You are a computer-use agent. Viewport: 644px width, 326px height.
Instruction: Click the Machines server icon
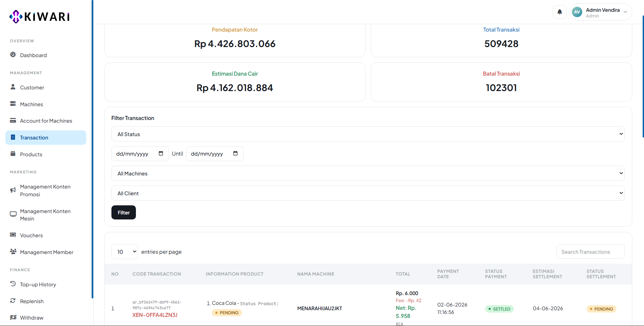pos(13,104)
